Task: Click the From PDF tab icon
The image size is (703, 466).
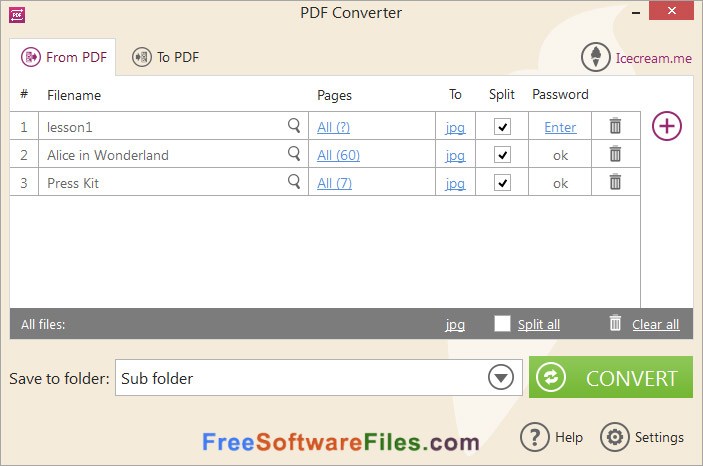Action: [x=30, y=57]
